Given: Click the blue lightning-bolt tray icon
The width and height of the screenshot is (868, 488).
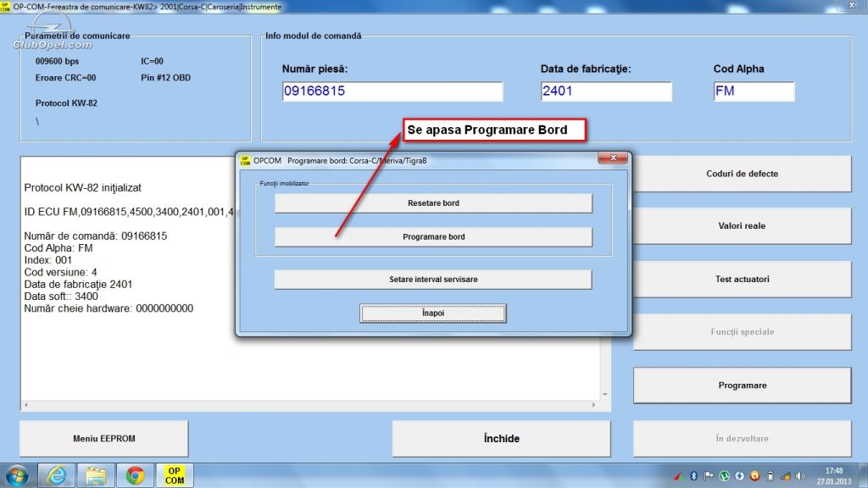Looking at the screenshot, I should click(739, 476).
